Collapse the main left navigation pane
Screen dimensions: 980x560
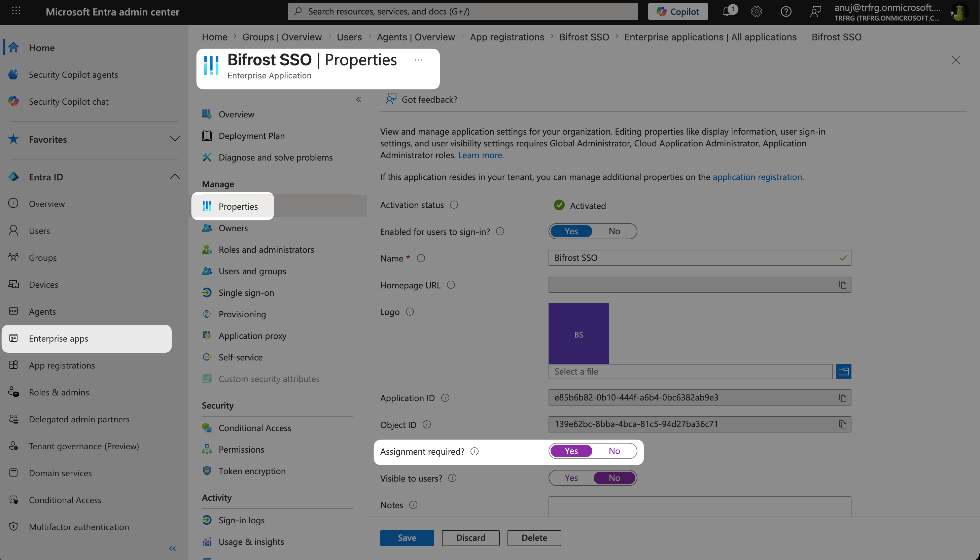(172, 549)
